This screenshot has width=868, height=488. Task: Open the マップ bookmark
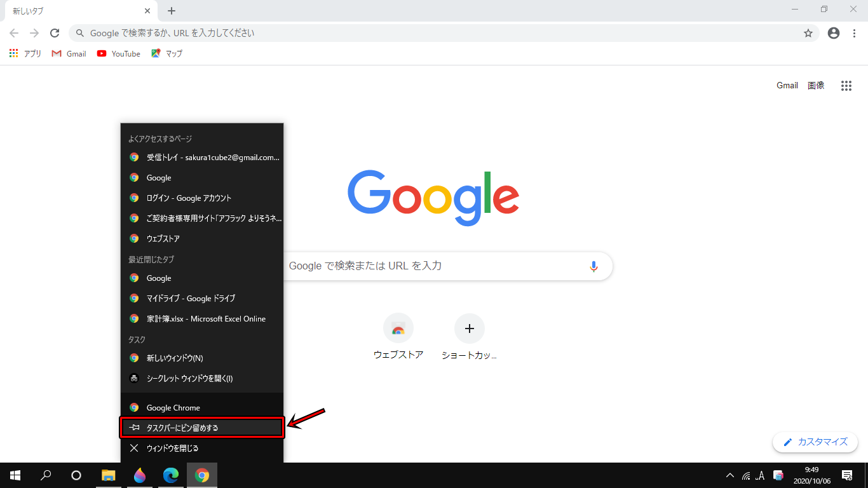point(166,54)
